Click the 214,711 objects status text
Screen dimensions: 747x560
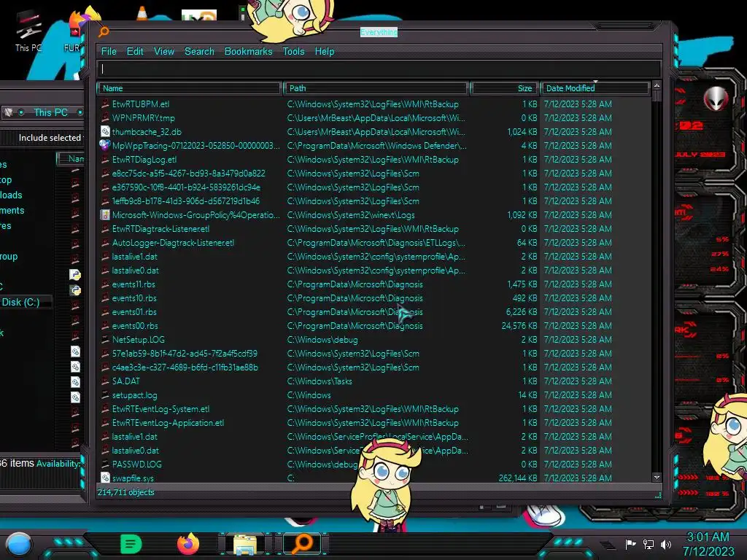125,492
